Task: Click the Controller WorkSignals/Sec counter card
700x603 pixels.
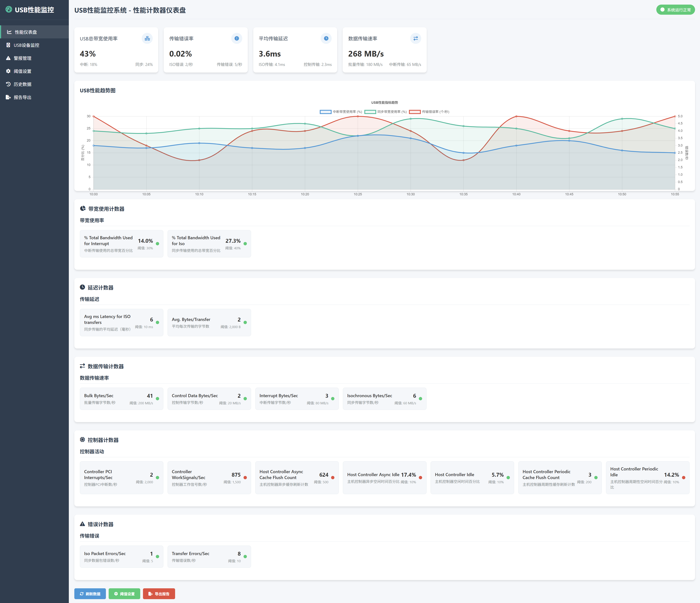Action: coord(209,478)
